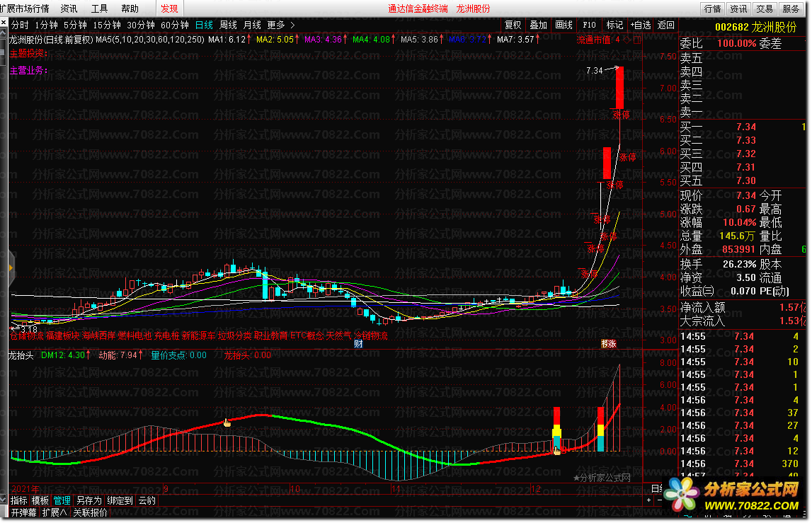Click the 冷链物流 concept tag

tap(371, 335)
